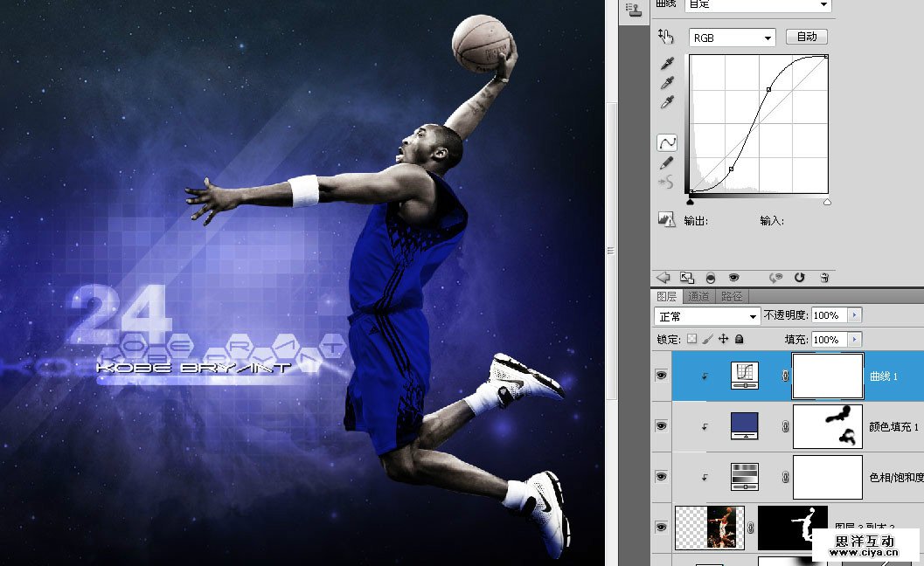This screenshot has height=566, width=924.
Task: Select the 曲线 1 layer name
Action: click(x=884, y=376)
